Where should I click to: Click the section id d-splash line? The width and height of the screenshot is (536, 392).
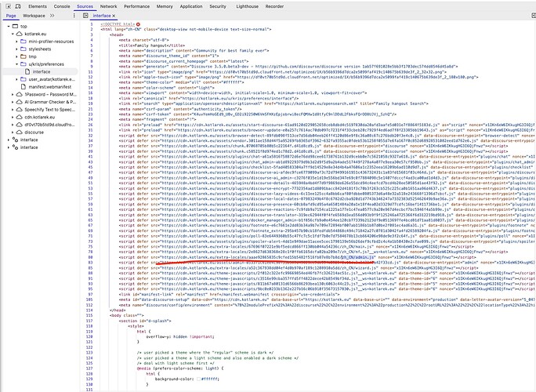(x=145, y=321)
